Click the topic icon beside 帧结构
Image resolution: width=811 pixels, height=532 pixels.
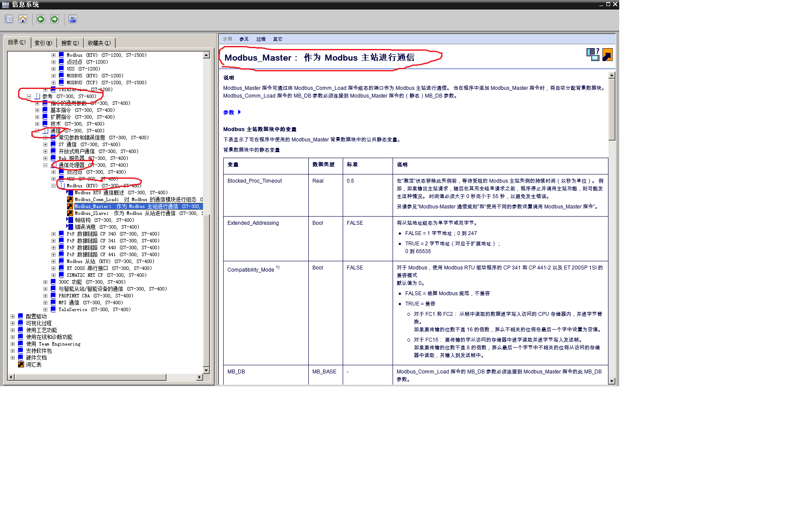point(70,220)
